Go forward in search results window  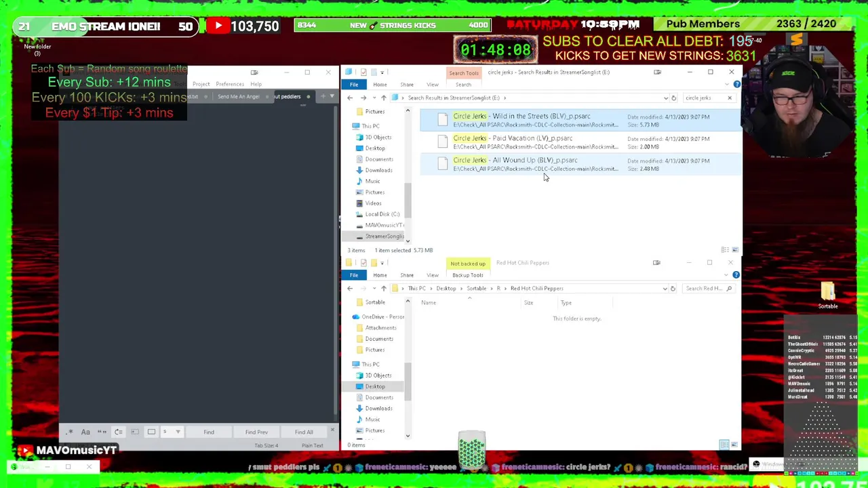coord(363,98)
